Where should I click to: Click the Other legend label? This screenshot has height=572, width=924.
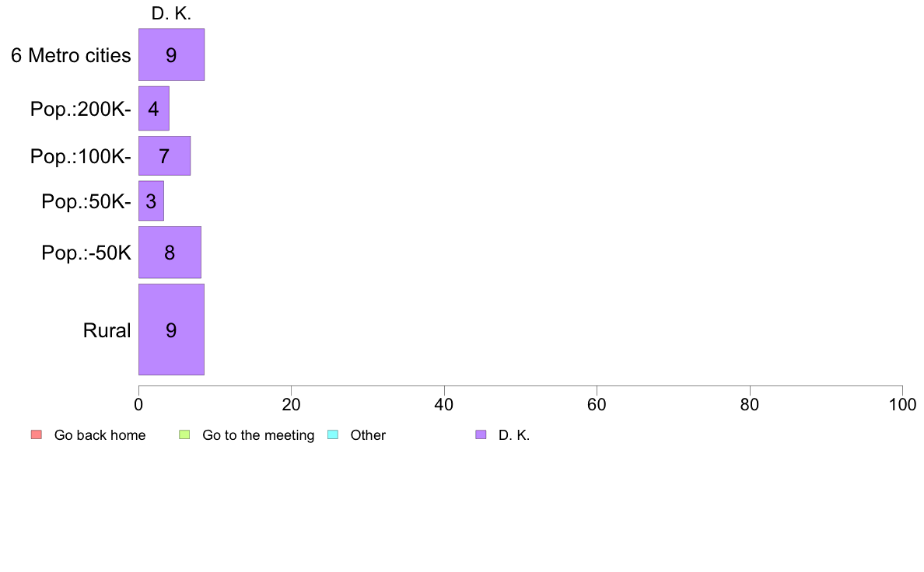pos(368,435)
